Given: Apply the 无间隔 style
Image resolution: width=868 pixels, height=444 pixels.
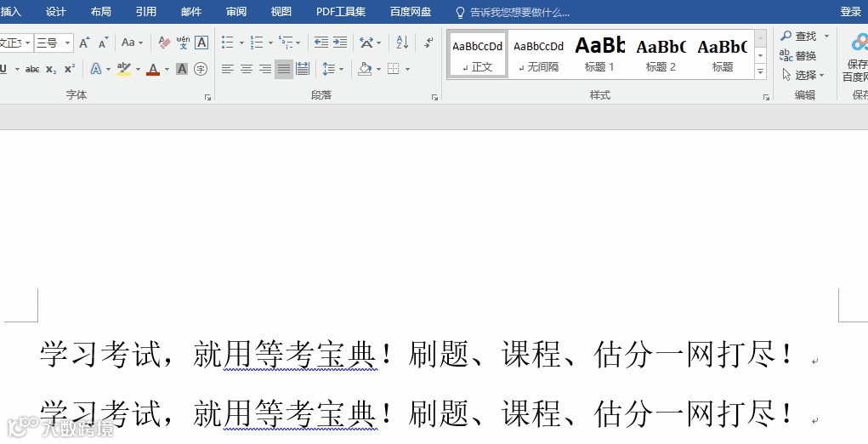Looking at the screenshot, I should [539, 54].
